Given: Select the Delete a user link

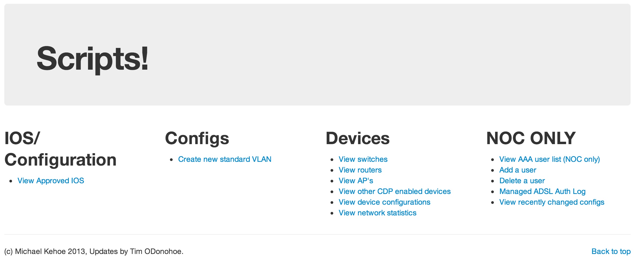Looking at the screenshot, I should coord(522,181).
